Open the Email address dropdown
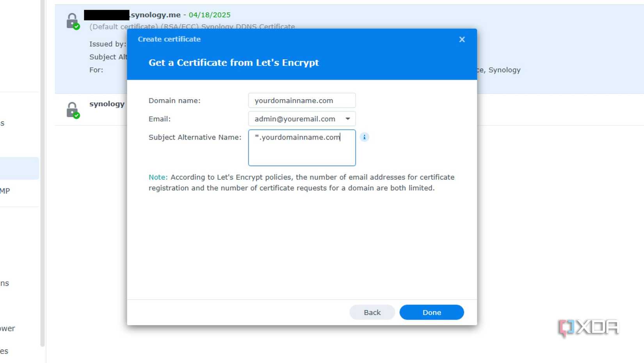The height and width of the screenshot is (363, 644). point(347,119)
